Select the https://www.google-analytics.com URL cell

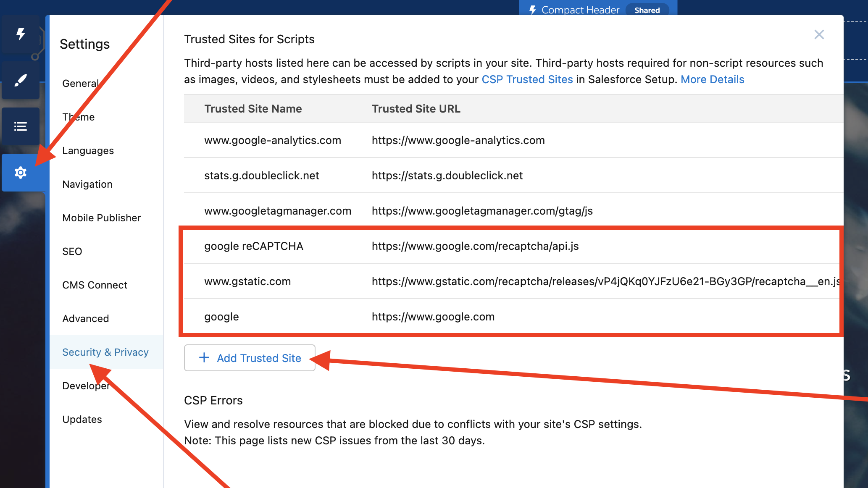(458, 140)
